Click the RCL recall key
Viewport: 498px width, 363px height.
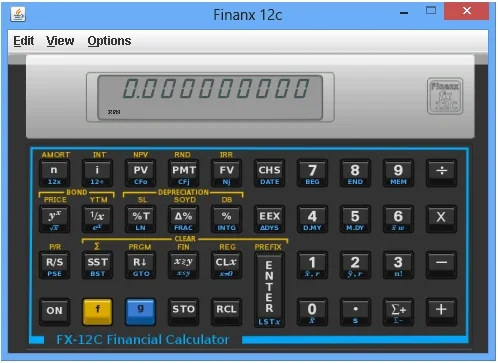click(x=226, y=312)
